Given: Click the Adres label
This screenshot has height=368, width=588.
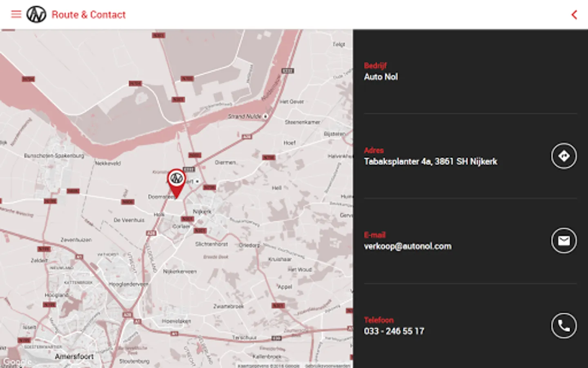Looking at the screenshot, I should pyautogui.click(x=374, y=150).
